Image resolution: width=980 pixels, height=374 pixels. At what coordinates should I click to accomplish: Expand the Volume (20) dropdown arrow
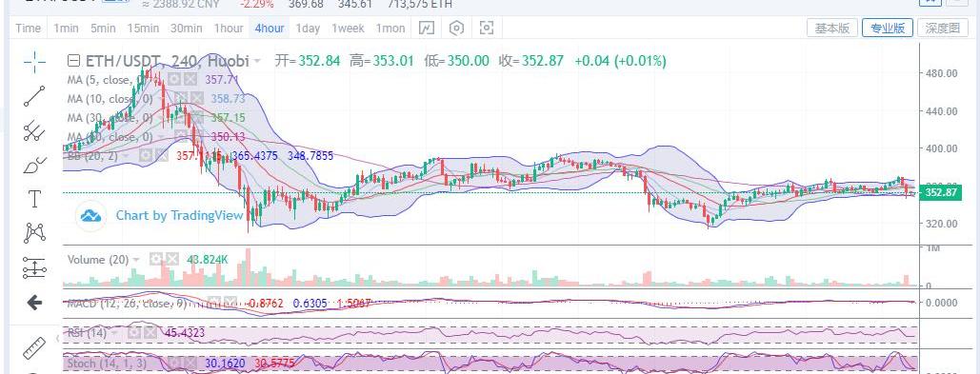pyautogui.click(x=135, y=259)
